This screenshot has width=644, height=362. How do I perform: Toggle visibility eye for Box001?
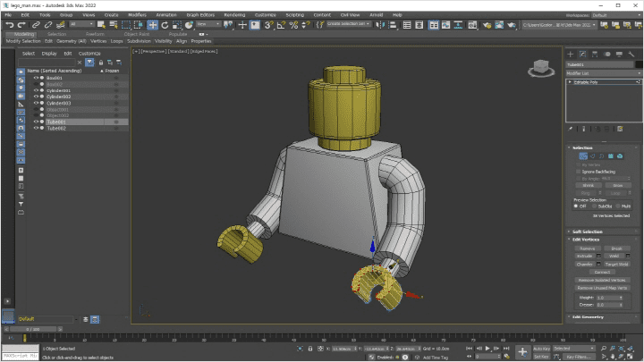[x=36, y=78]
